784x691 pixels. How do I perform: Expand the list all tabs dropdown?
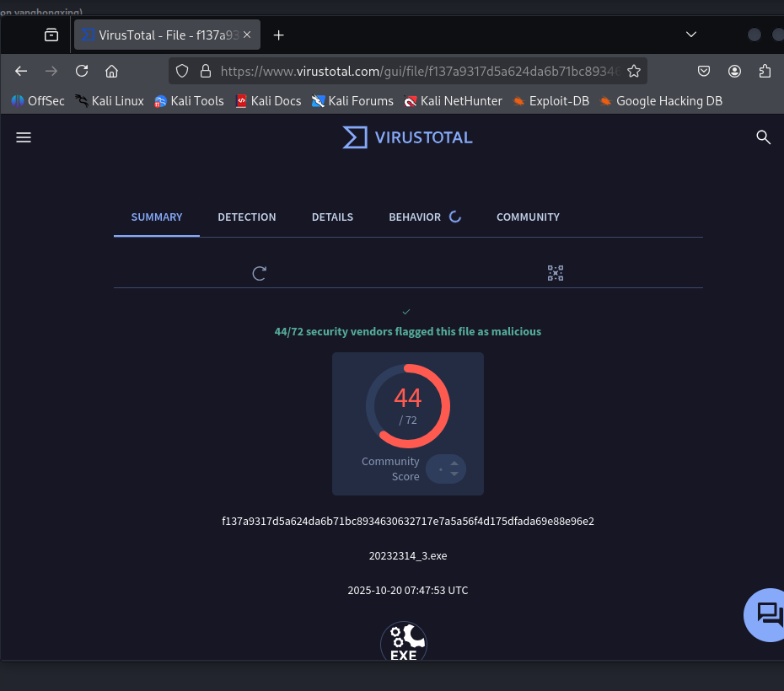tap(691, 35)
